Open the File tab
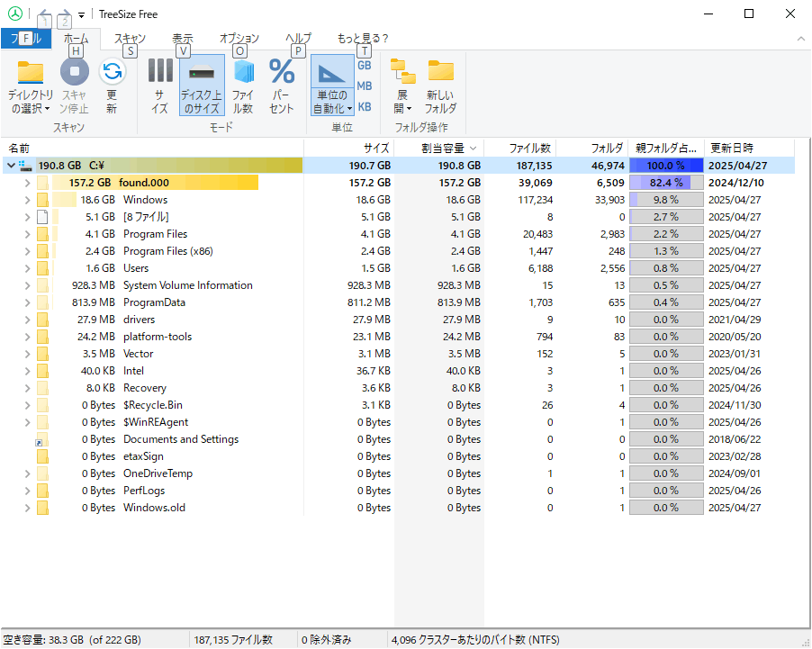Viewport: 812px width, 649px height. (x=26, y=39)
